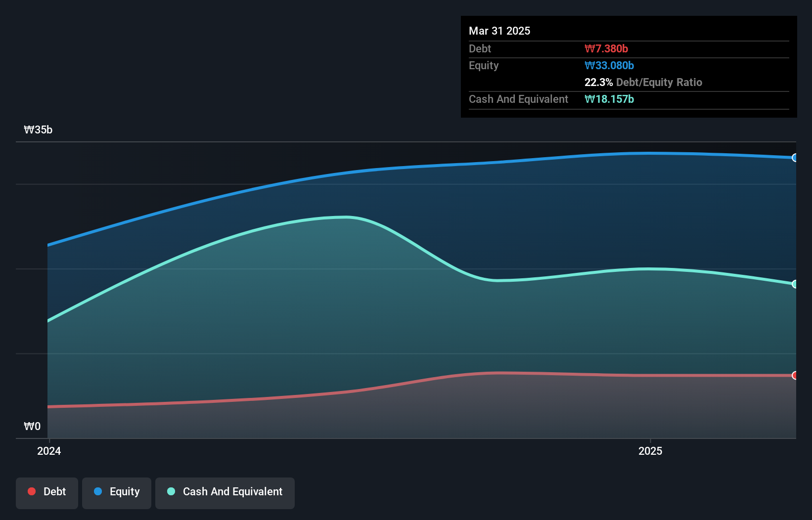Select the Cash endpoint marker on the chart
The width and height of the screenshot is (812, 520).
coord(795,284)
